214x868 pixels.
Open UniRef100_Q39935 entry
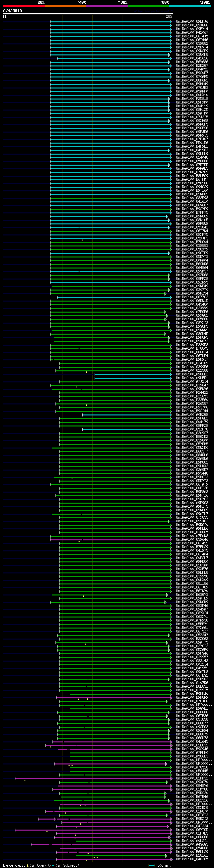tap(192, 690)
